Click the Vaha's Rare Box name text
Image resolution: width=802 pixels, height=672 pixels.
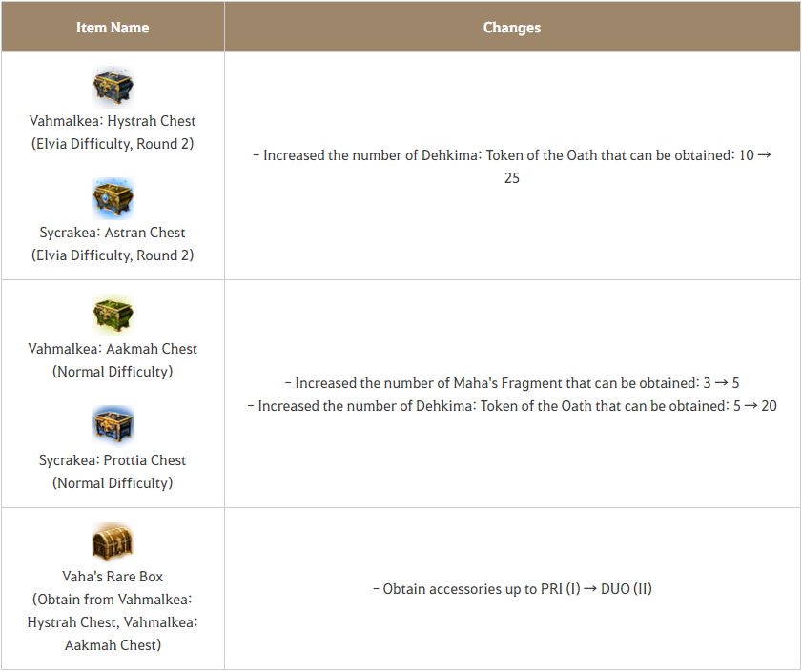click(x=113, y=577)
